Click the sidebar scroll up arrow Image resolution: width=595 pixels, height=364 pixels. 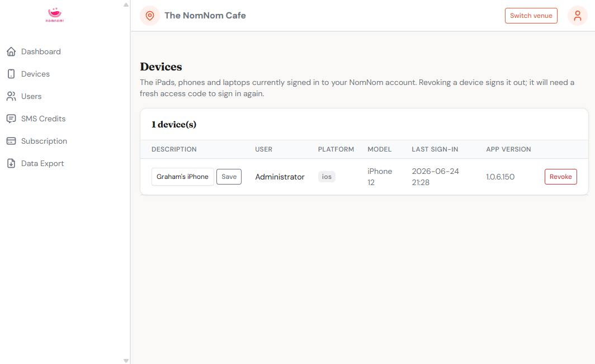click(x=126, y=5)
